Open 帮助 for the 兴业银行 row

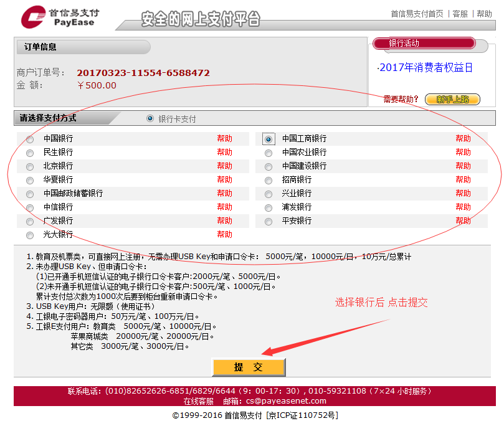(x=463, y=194)
